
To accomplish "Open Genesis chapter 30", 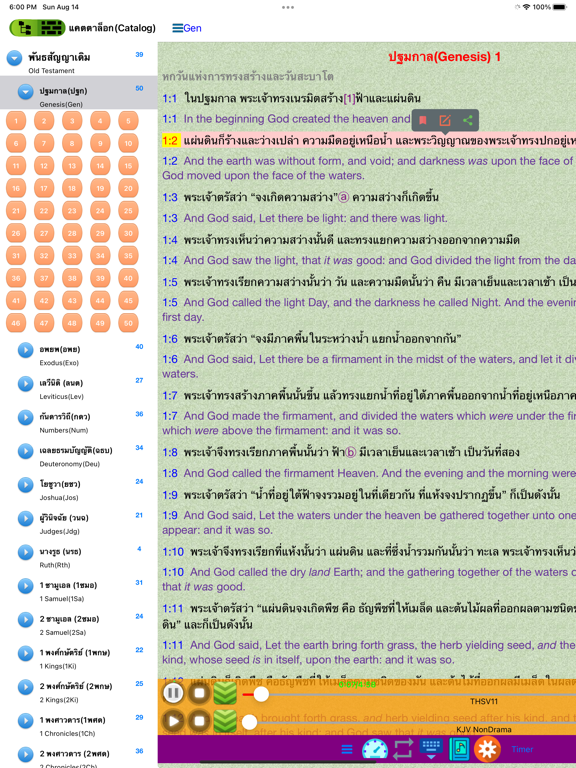I will point(128,233).
